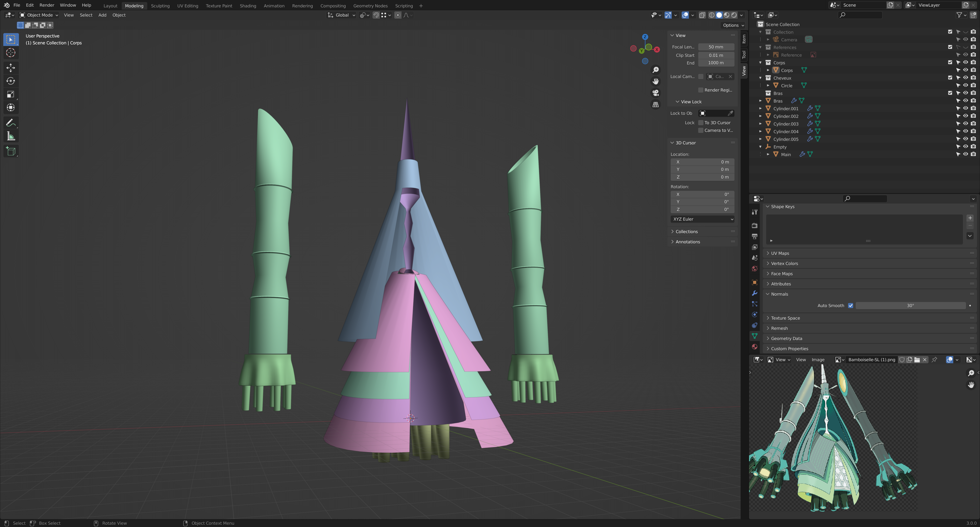Select the Rotate tool
Viewport: 980px width, 527px height.
click(11, 81)
